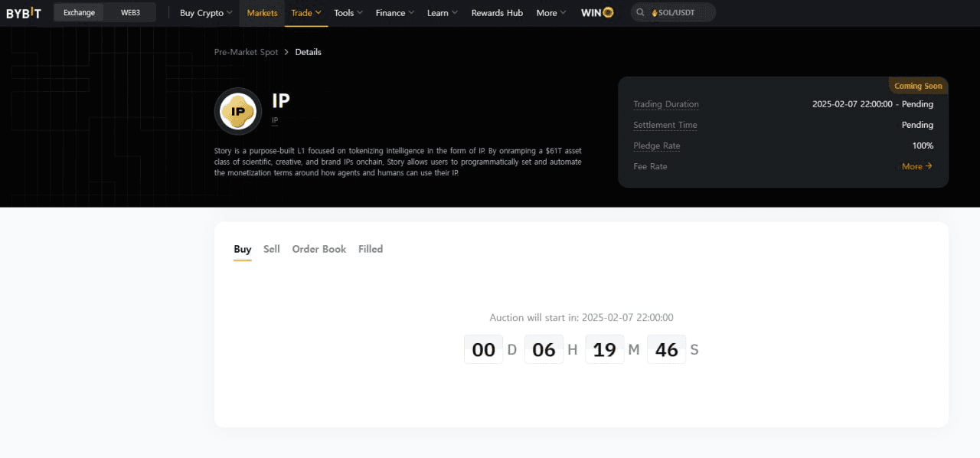Image resolution: width=980 pixels, height=458 pixels.
Task: Open the Order Book tab
Action: [x=319, y=249]
